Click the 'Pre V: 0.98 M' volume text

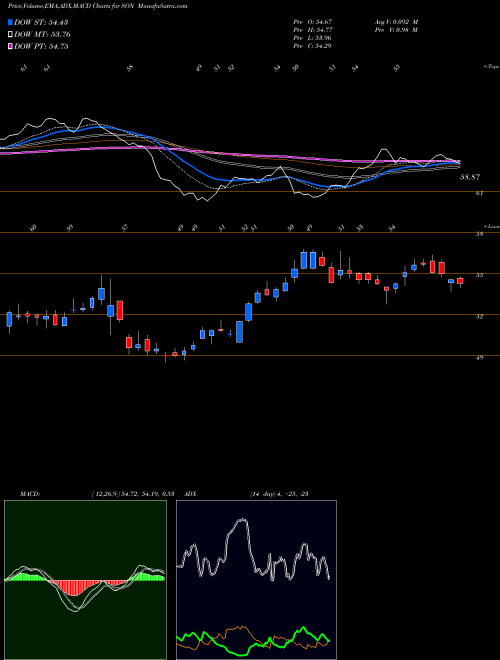(x=397, y=30)
